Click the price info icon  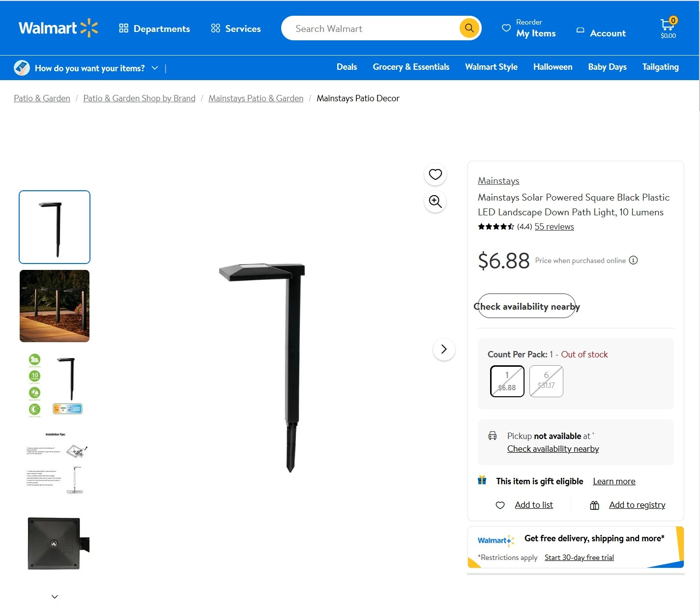(633, 260)
